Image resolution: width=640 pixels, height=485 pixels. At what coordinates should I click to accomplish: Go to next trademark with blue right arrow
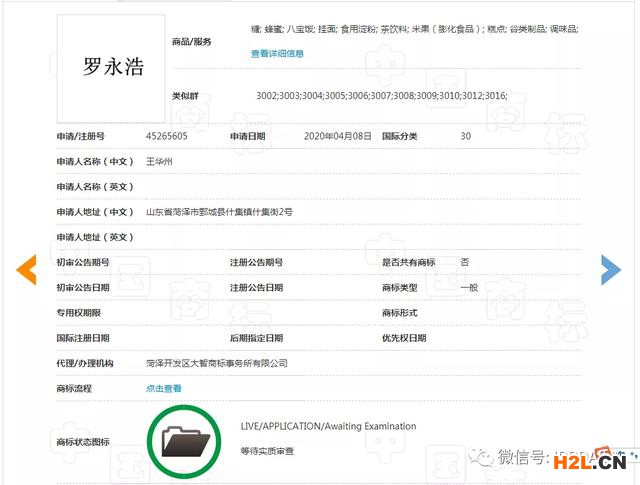(610, 269)
